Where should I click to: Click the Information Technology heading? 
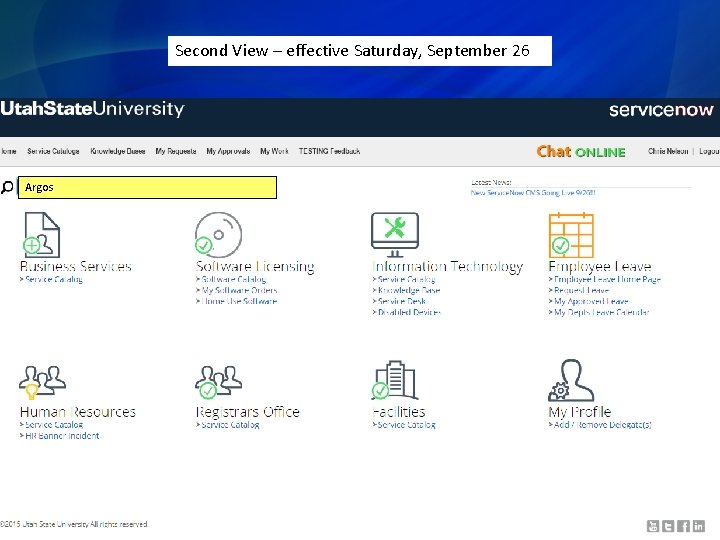447,266
